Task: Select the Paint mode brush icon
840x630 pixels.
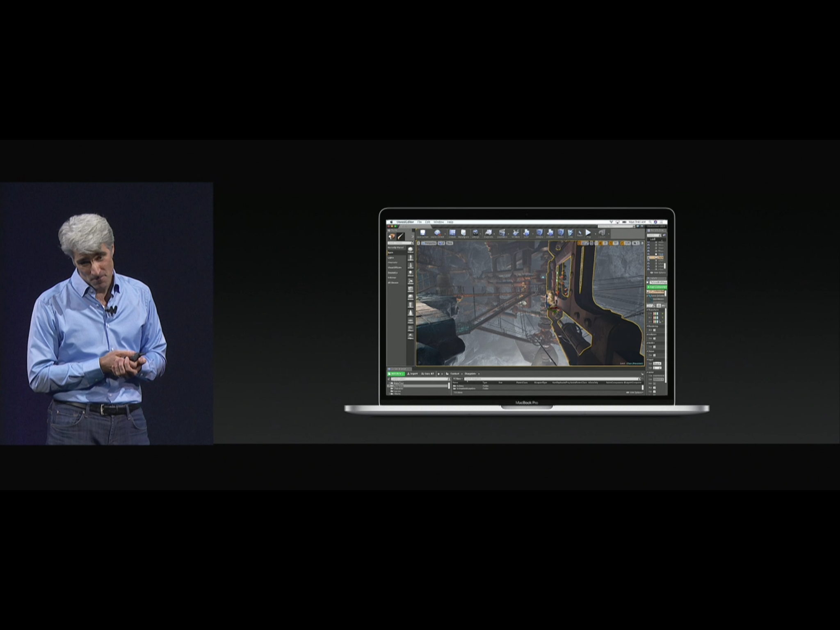Action: 400,237
